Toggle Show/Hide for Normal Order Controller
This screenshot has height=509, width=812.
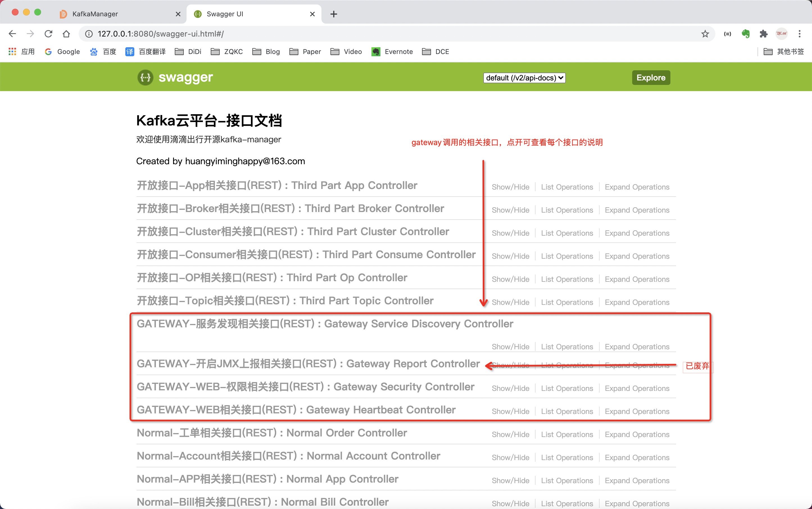(510, 434)
